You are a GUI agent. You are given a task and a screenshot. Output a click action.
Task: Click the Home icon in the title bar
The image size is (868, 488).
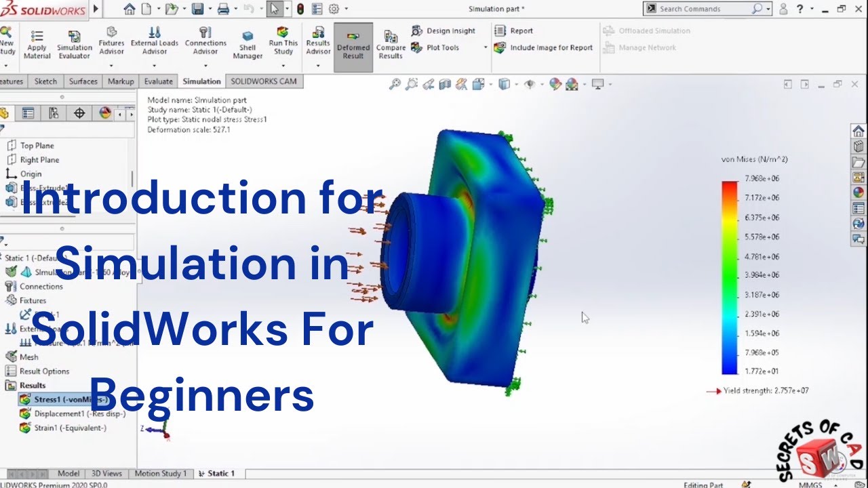click(130, 9)
